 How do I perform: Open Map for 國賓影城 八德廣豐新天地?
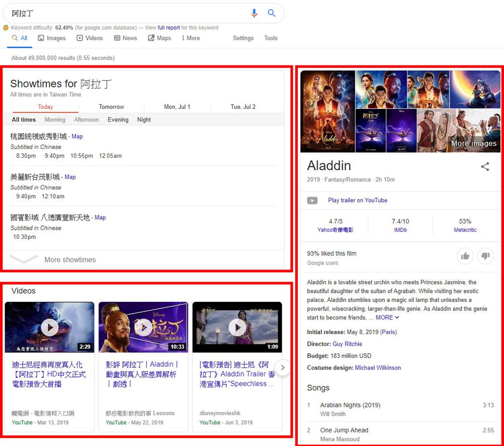click(x=100, y=218)
